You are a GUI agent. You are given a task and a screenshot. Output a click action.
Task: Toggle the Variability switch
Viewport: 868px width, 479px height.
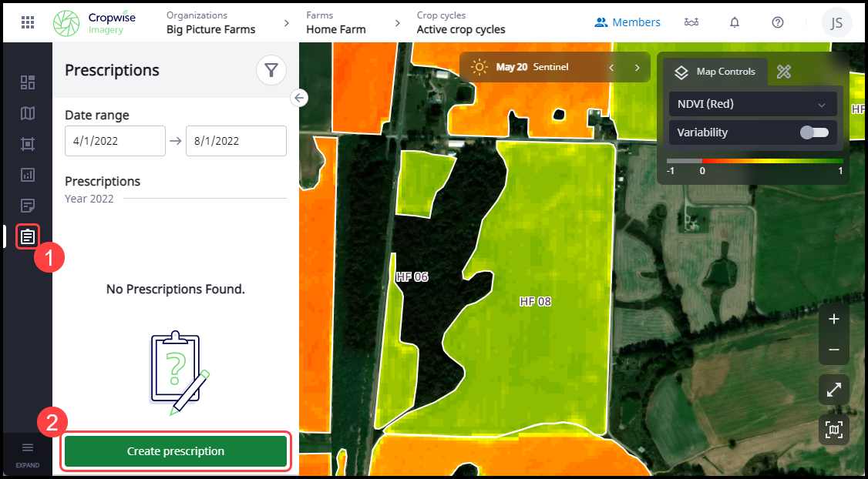tap(814, 132)
